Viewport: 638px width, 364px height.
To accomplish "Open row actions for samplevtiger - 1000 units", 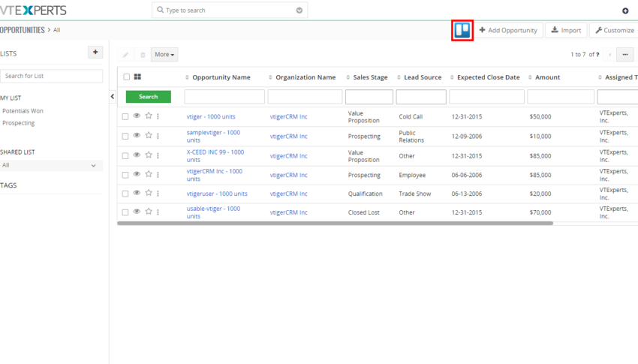I will 158,136.
